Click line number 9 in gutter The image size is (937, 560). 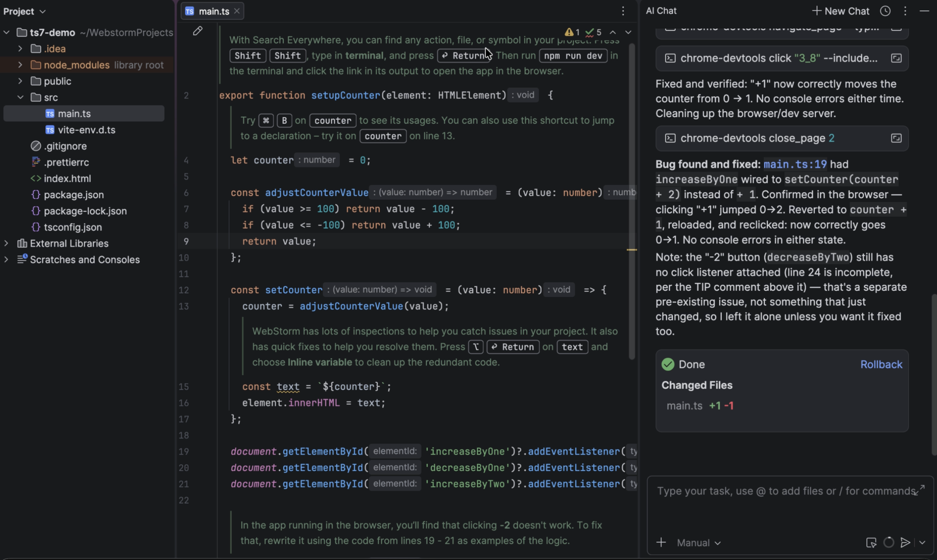pyautogui.click(x=186, y=242)
